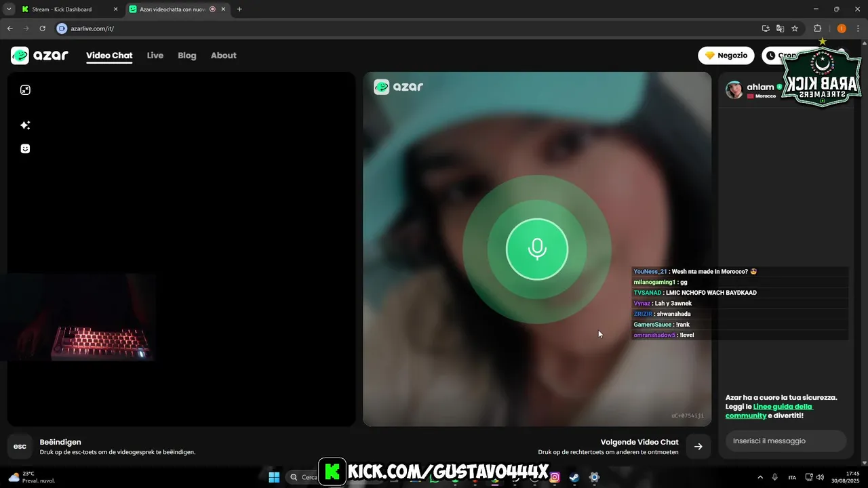Open the orange Chrome profile avatar

(x=842, y=28)
